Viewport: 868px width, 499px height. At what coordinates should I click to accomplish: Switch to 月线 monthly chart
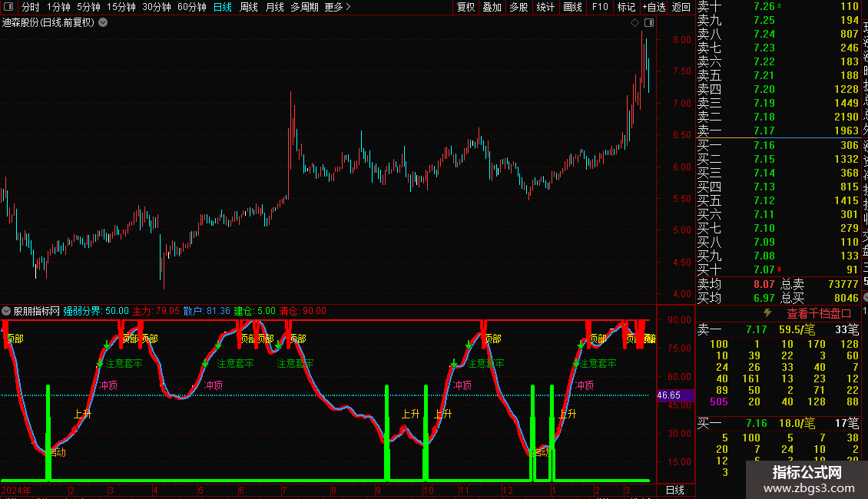(x=274, y=7)
